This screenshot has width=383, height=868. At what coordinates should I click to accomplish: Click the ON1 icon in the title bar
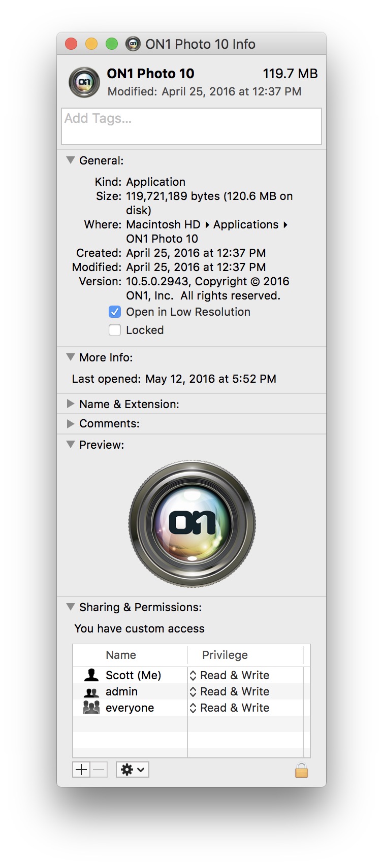click(x=133, y=44)
